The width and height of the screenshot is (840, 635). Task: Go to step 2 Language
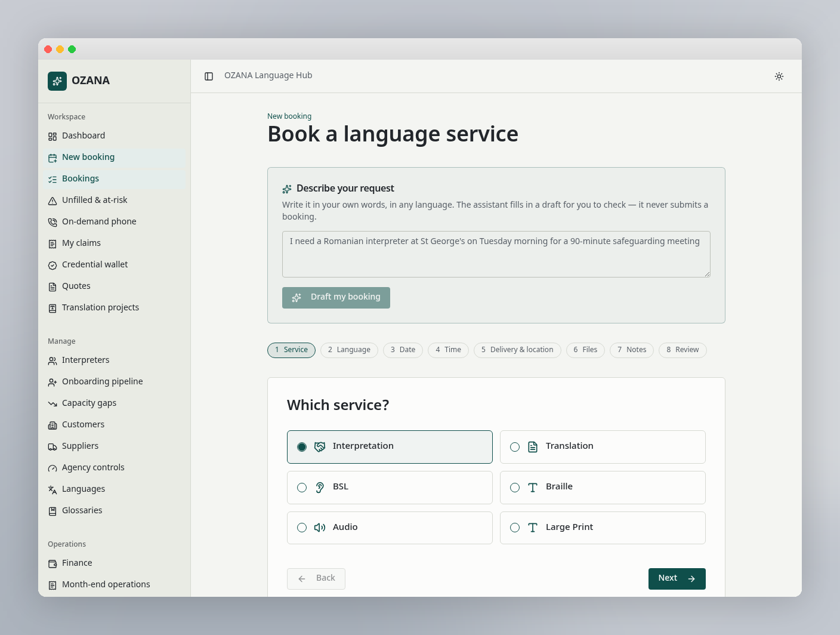click(349, 350)
